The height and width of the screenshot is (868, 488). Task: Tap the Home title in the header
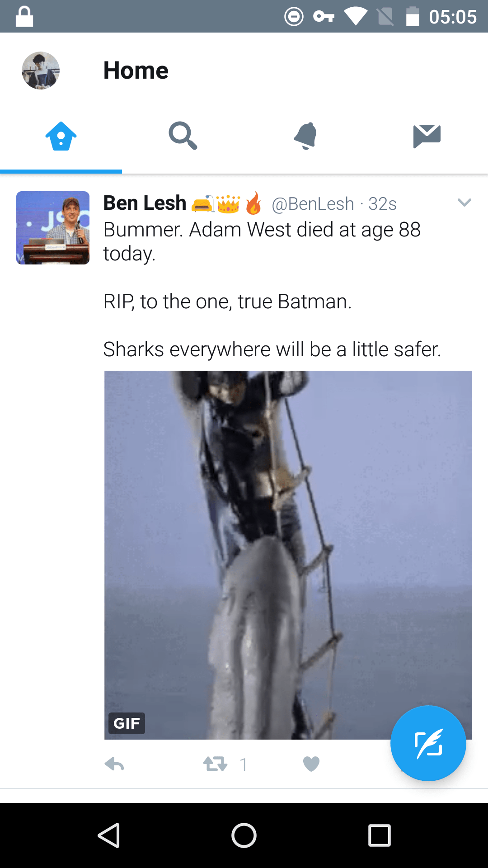[136, 71]
